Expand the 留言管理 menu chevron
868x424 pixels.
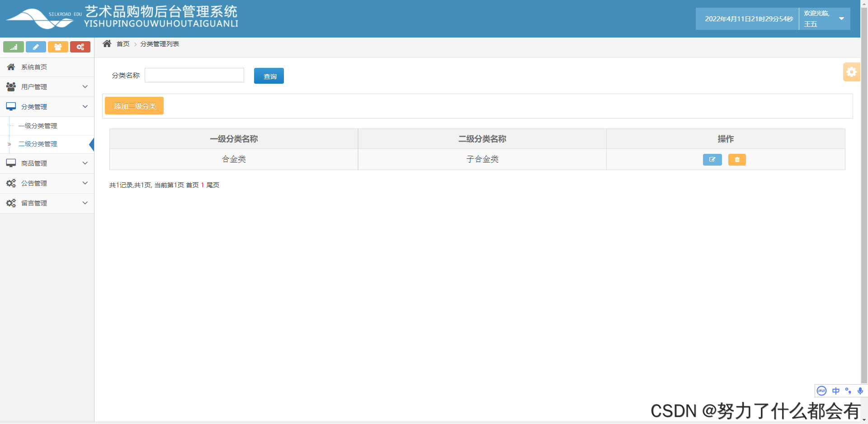85,203
